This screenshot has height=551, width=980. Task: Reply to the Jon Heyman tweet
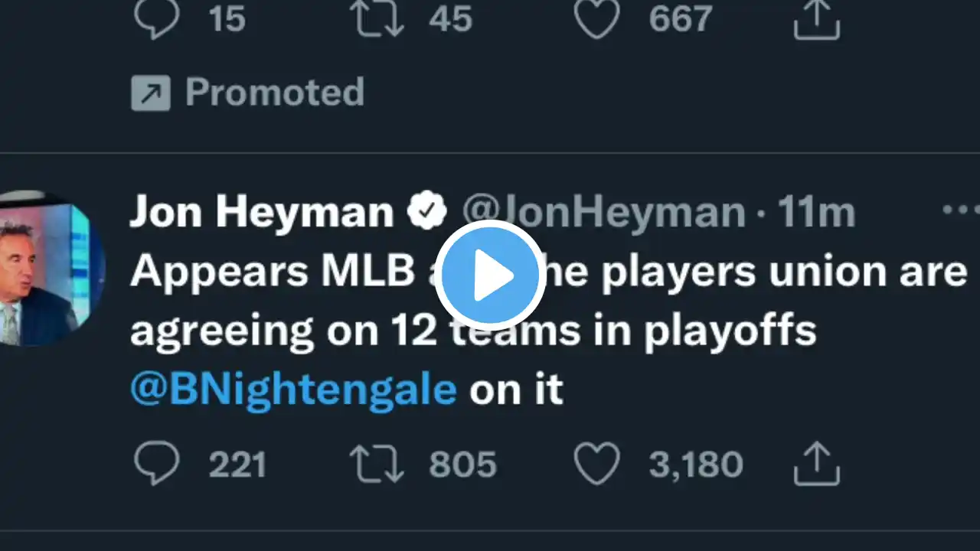click(157, 464)
